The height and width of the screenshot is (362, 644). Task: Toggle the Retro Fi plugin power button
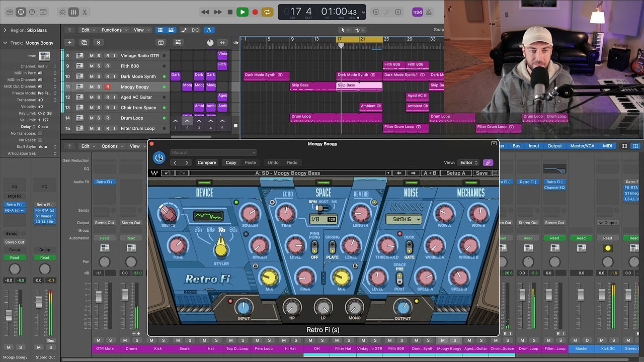point(159,158)
